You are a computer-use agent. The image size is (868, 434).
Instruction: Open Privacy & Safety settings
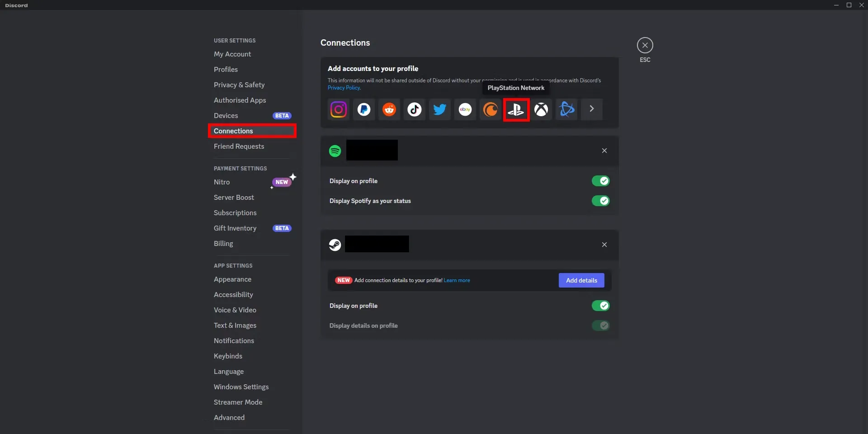[x=239, y=85]
